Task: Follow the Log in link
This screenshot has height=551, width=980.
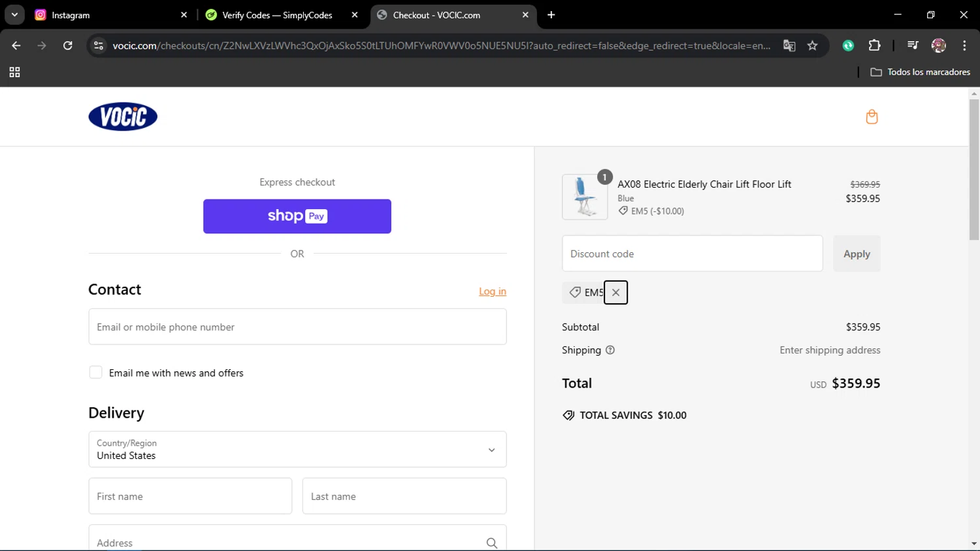Action: (493, 292)
